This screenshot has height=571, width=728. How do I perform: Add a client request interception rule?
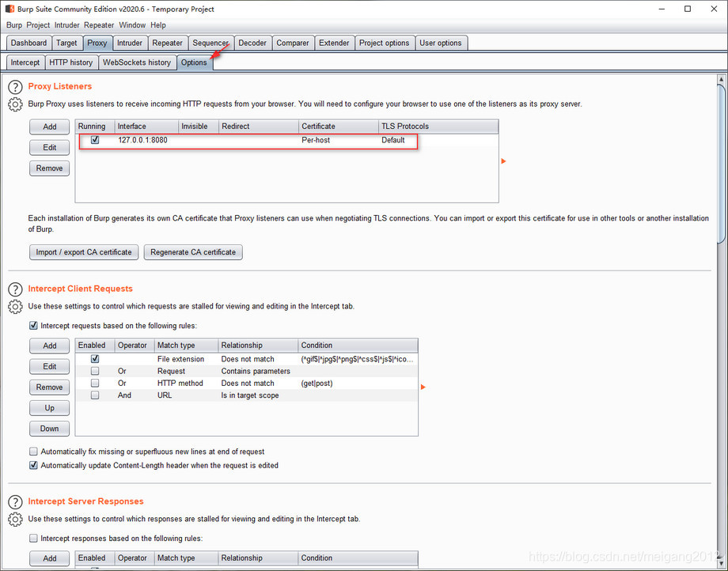pyautogui.click(x=50, y=346)
